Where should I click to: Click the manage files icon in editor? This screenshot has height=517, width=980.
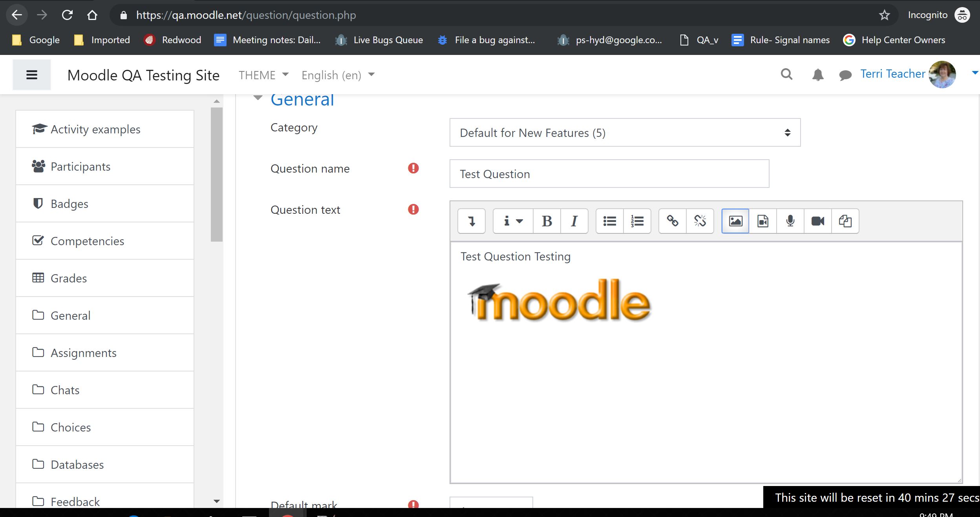pyautogui.click(x=845, y=221)
